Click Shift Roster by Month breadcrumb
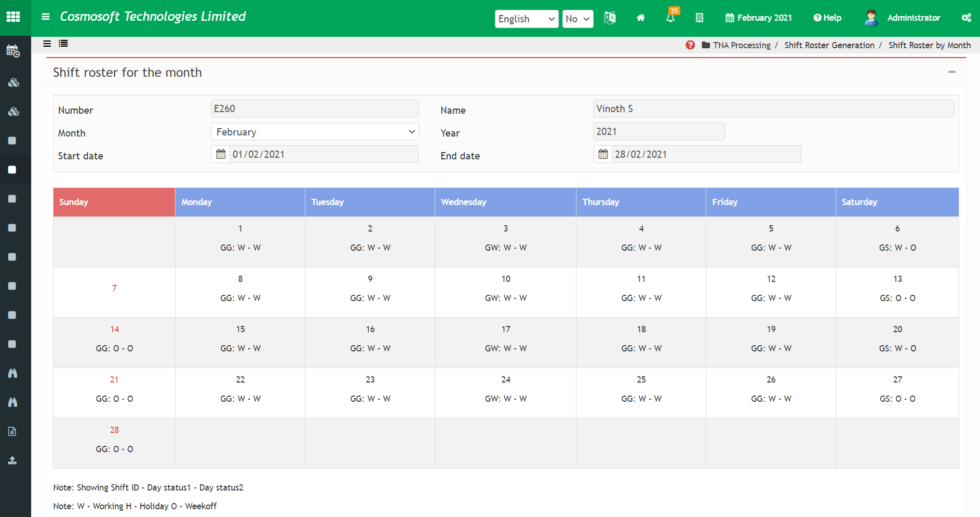 point(930,45)
